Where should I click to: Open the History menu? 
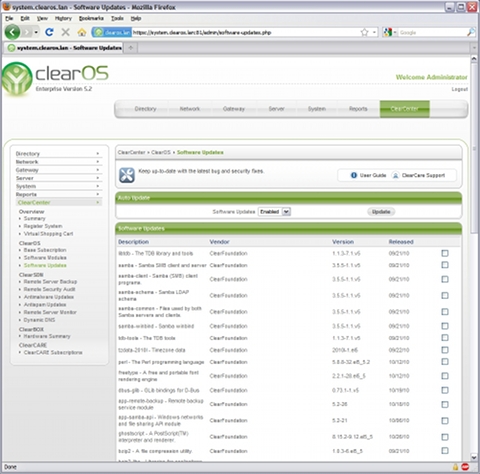pyautogui.click(x=63, y=18)
